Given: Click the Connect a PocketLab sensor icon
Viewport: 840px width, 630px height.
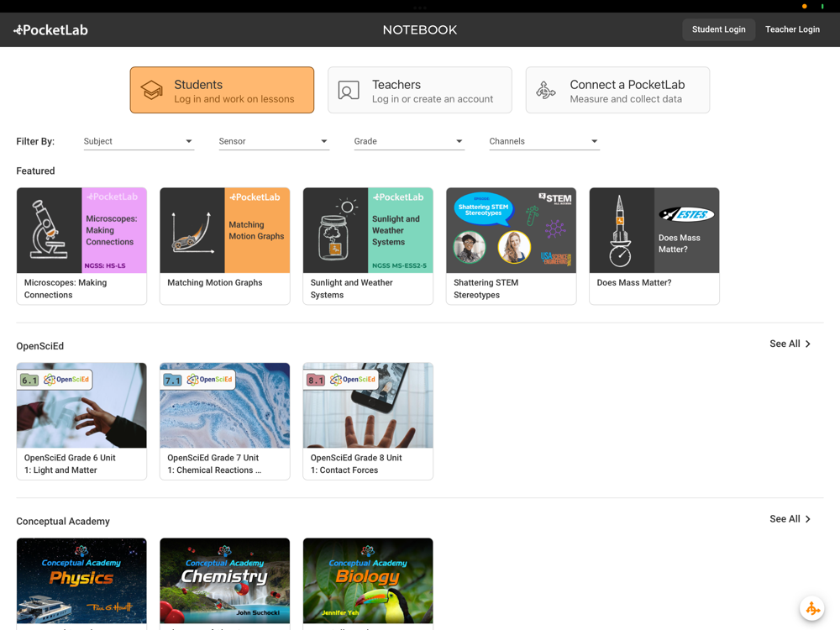Looking at the screenshot, I should point(546,90).
